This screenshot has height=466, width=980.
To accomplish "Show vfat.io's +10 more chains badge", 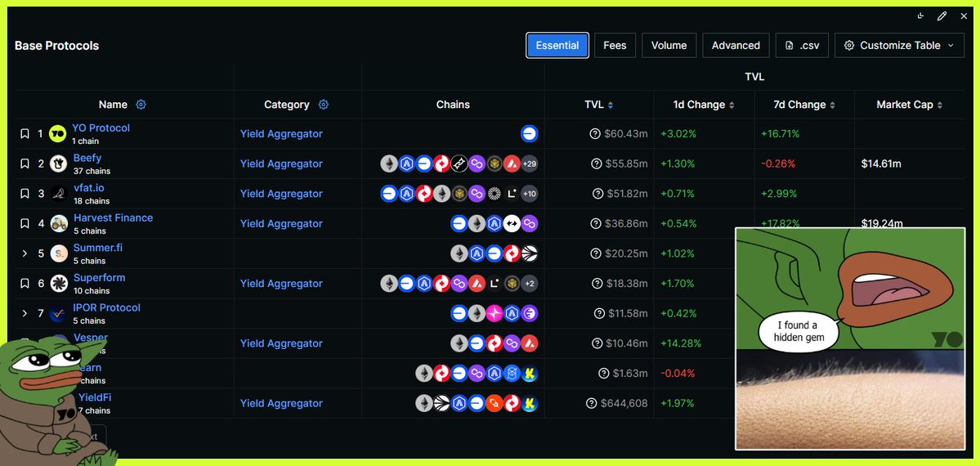I will pos(530,194).
